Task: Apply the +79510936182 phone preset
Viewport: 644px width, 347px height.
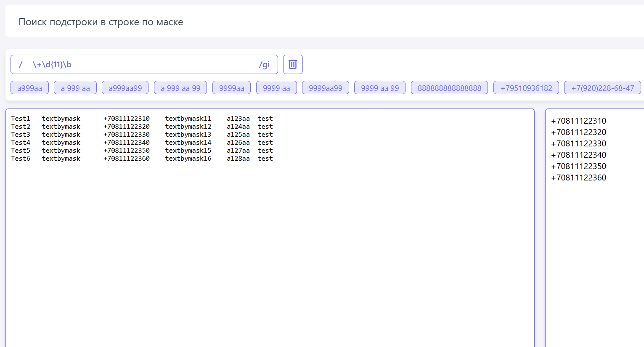Action: click(x=526, y=88)
